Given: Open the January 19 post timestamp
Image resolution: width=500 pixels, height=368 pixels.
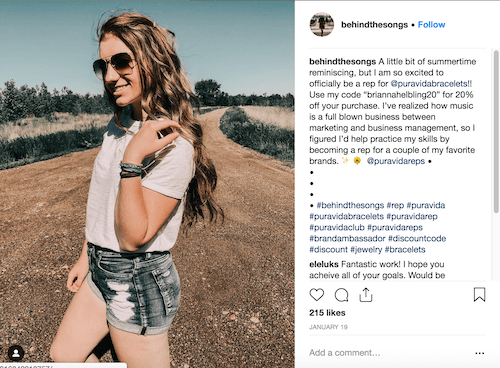Looking at the screenshot, I should [x=328, y=327].
